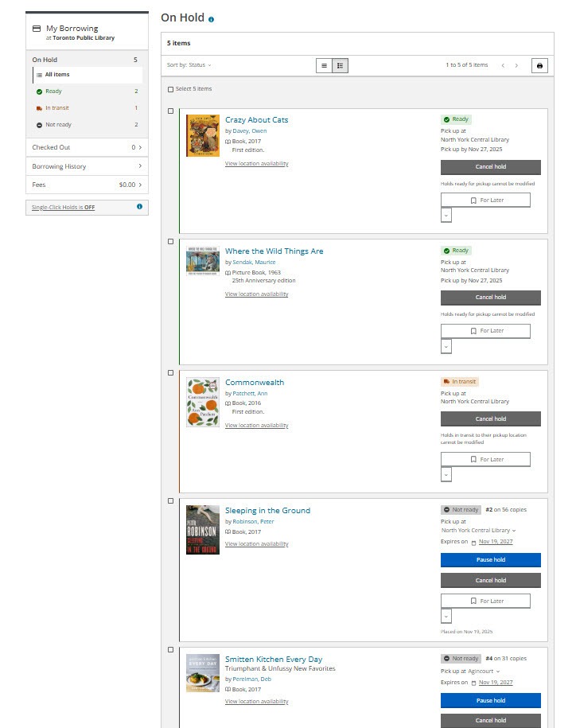Filter holds by Ready
The height and width of the screenshot is (728, 576).
pos(88,91)
